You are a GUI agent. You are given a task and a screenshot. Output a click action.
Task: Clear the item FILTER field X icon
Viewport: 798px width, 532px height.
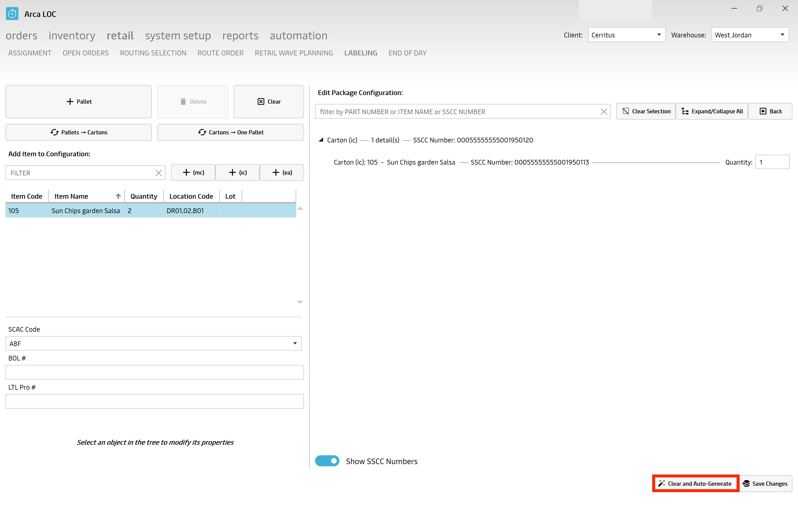coord(158,173)
